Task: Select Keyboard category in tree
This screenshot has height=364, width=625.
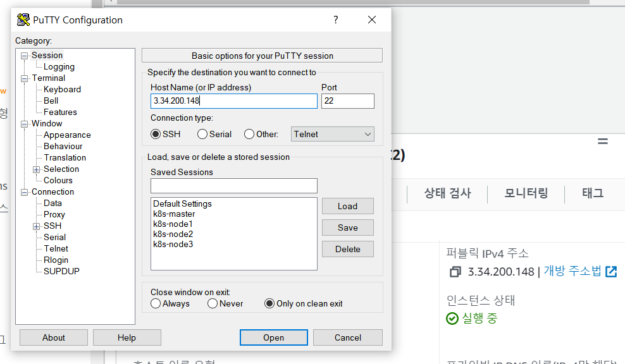Action: click(x=62, y=89)
